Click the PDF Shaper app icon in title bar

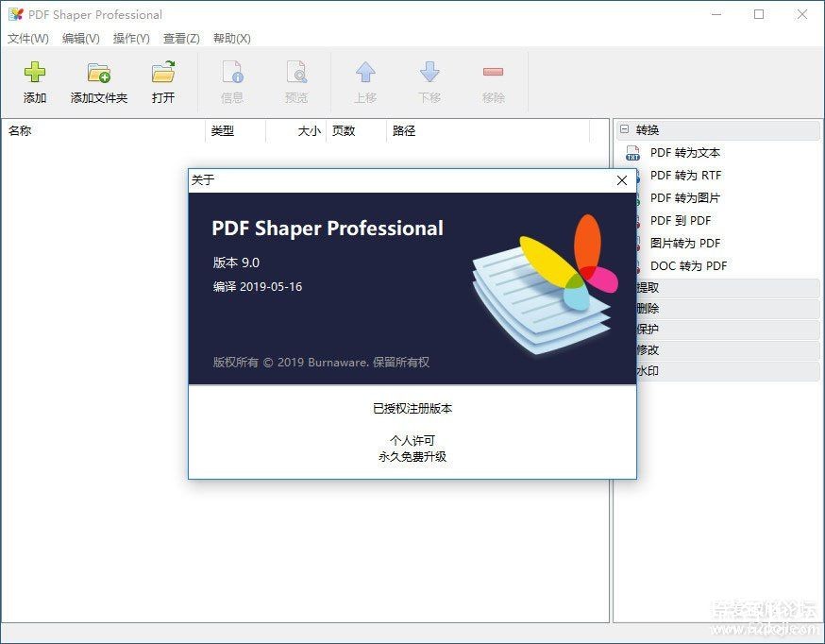(16, 14)
